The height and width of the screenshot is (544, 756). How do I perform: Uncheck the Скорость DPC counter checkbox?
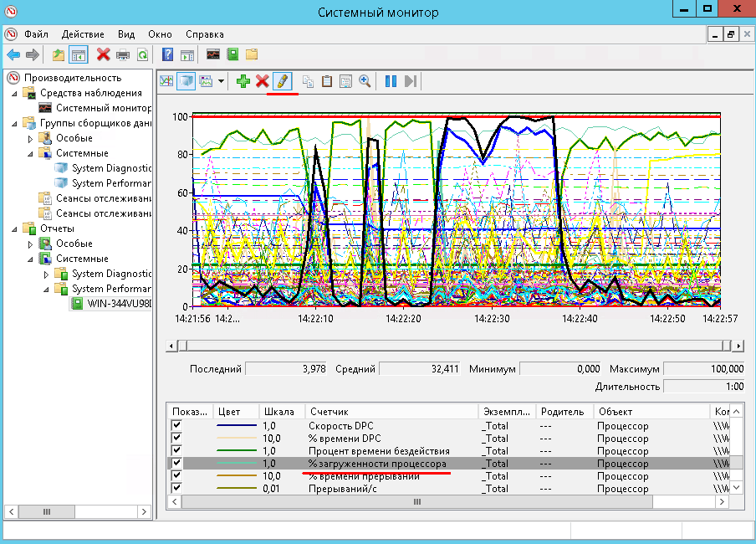[176, 426]
